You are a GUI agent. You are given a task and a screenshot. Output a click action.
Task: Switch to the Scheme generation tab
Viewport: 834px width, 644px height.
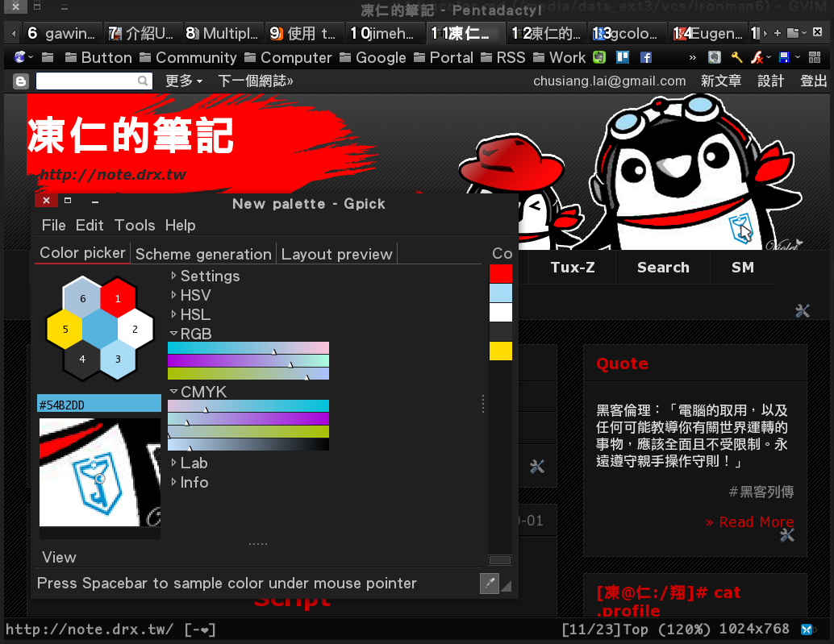[202, 253]
